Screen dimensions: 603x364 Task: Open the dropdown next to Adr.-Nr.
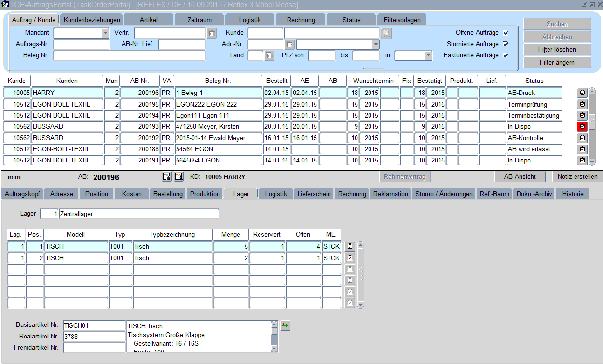tap(376, 45)
